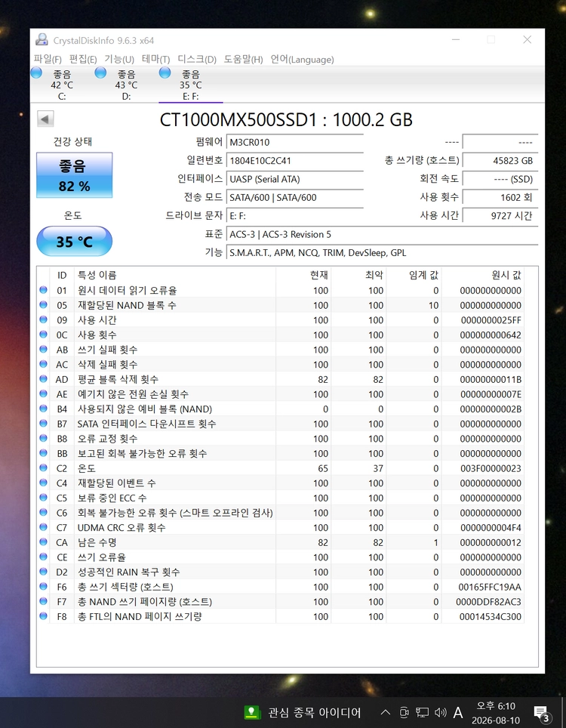566x728 pixels.
Task: Click the firmware field M3CR010
Action: (x=294, y=142)
